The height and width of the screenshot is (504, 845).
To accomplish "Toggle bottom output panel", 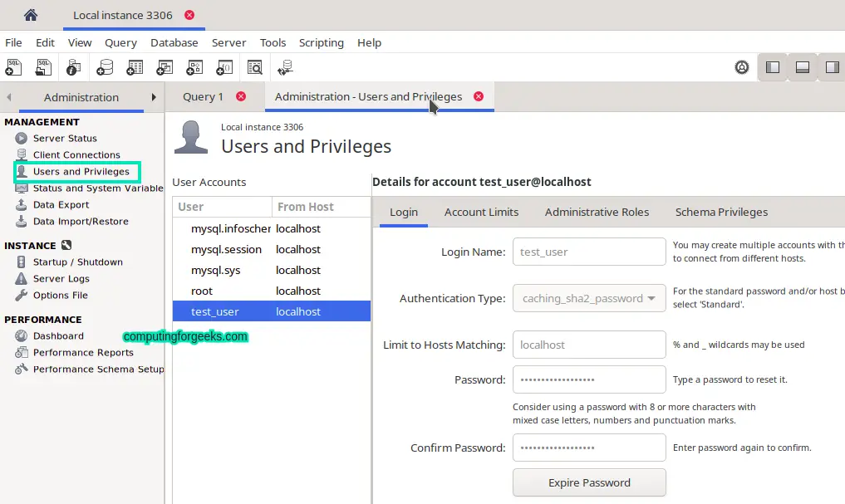I will 803,67.
